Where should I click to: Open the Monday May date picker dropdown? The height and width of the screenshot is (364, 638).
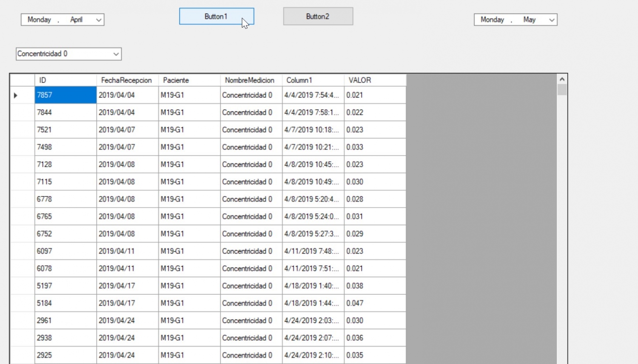point(552,20)
